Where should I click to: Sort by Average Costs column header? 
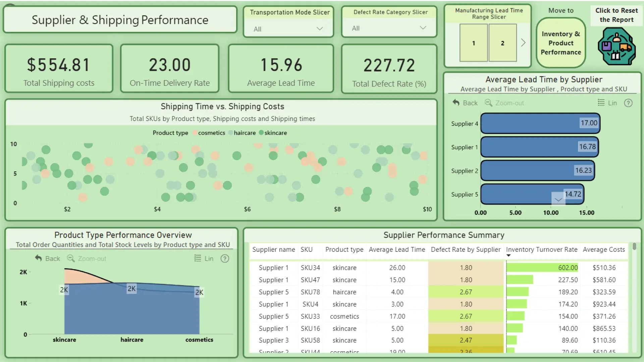pos(604,249)
